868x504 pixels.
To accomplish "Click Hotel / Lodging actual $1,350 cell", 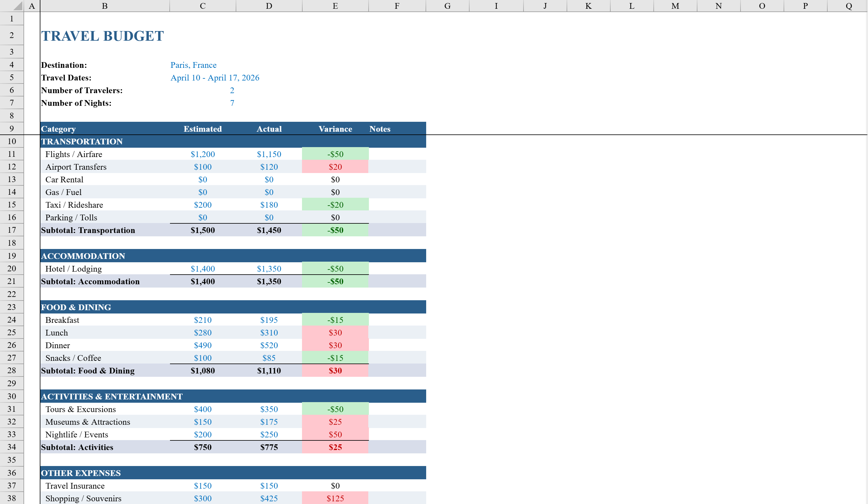I will point(269,269).
